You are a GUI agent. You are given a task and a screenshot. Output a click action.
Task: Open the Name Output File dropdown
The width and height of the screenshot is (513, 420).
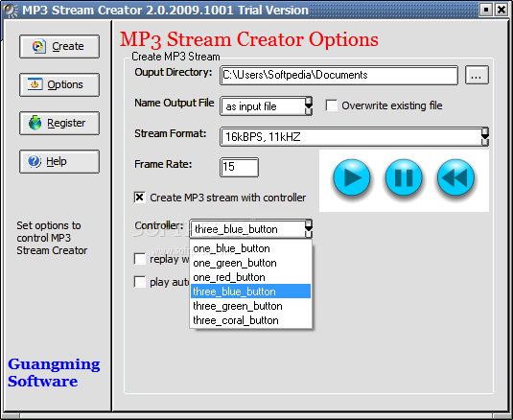308,106
